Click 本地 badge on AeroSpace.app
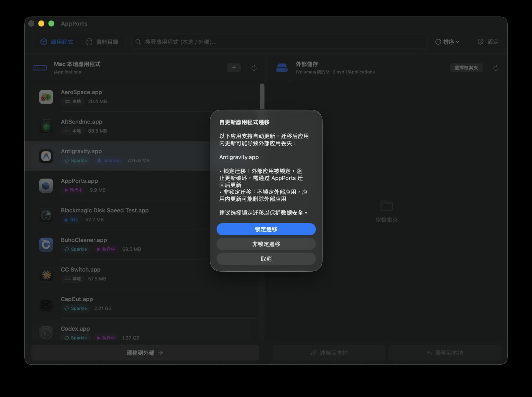The height and width of the screenshot is (397, 532). tap(73, 101)
